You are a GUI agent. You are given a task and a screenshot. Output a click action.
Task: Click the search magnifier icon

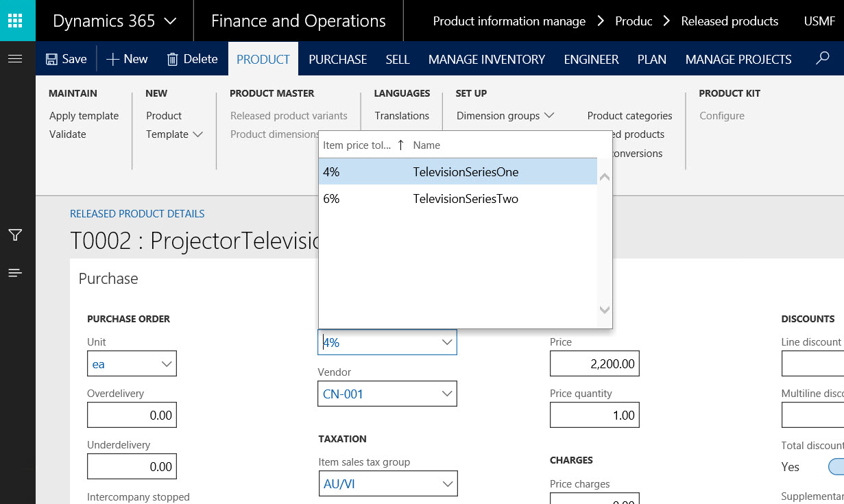pyautogui.click(x=823, y=59)
